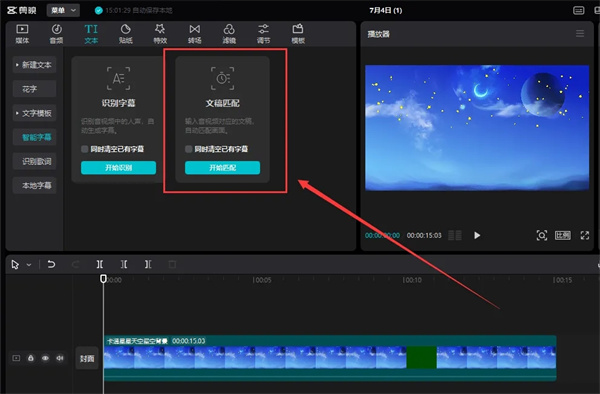
Task: Open the 特效 effects panel
Action: (x=160, y=34)
